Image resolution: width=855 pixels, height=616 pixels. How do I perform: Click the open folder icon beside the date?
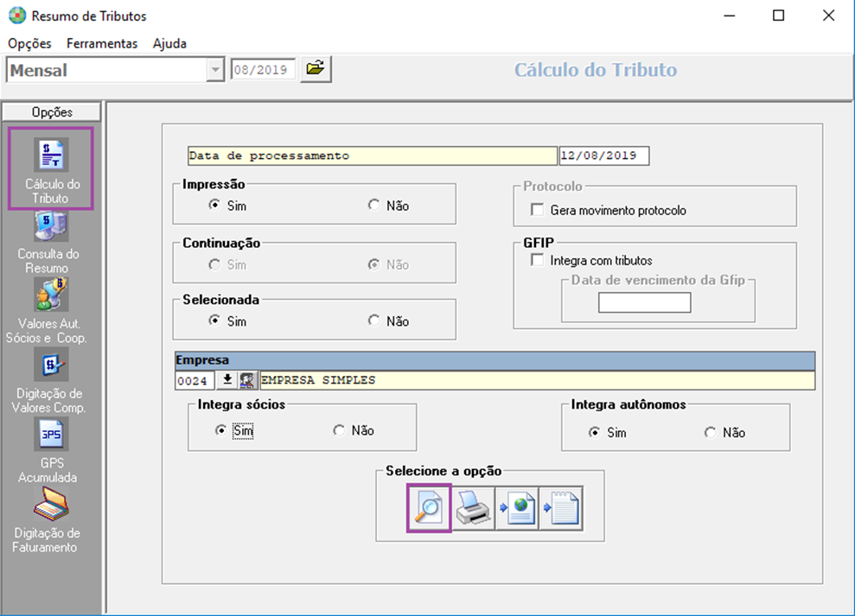click(316, 69)
